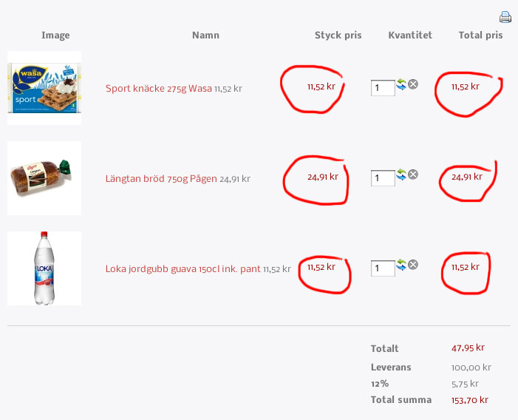Screen dimensions: 518x420
Task: Refresh quantity for Längtan bröd Pågen
Action: click(401, 175)
